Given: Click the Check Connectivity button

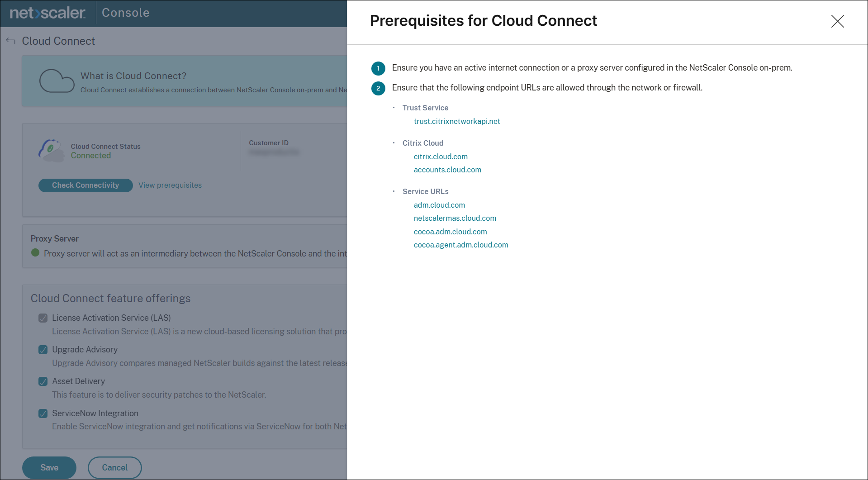Looking at the screenshot, I should pyautogui.click(x=85, y=185).
